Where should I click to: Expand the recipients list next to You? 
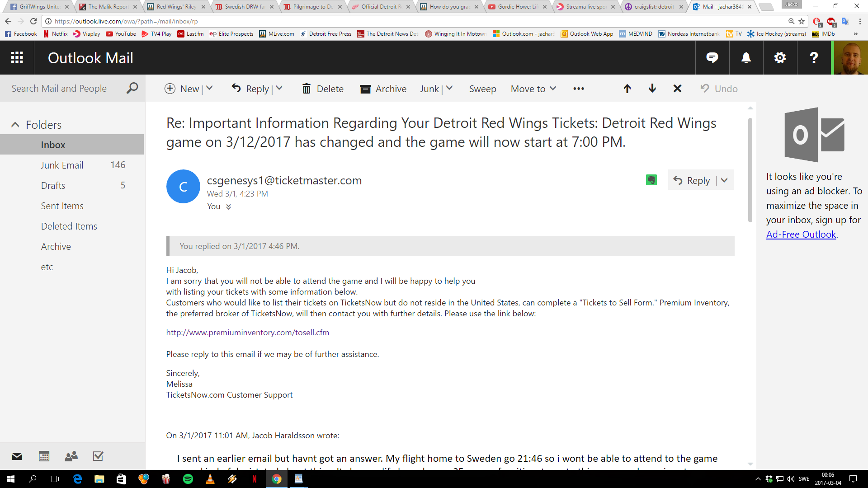click(x=228, y=206)
